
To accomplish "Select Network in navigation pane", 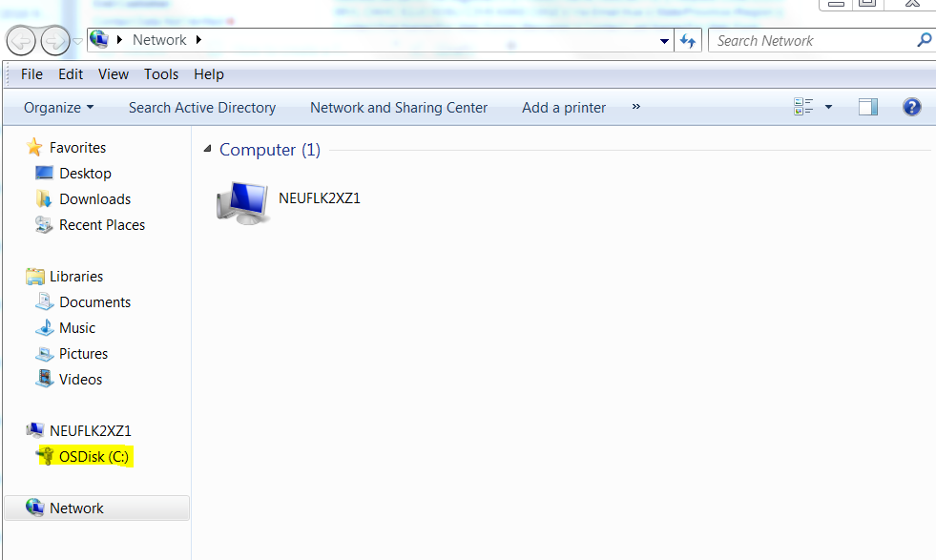I will click(76, 508).
